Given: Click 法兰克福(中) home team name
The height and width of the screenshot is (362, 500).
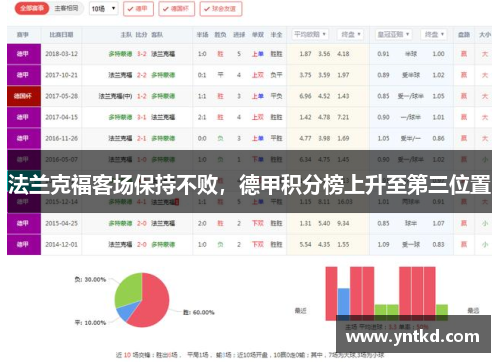Looking at the screenshot, I should [115, 96].
